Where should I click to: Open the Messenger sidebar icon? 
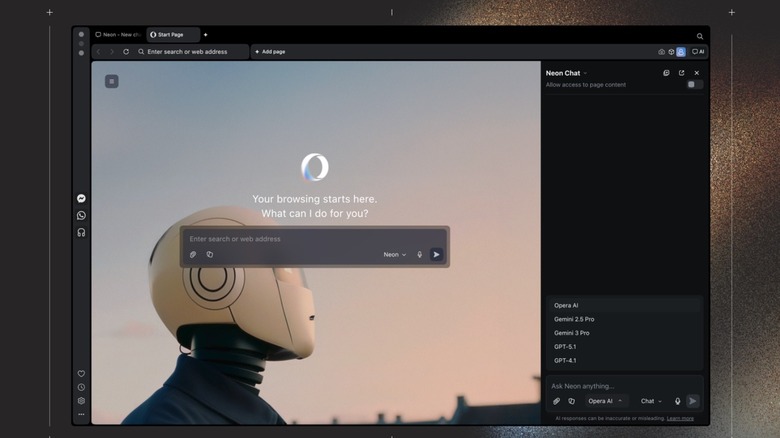tap(81, 199)
